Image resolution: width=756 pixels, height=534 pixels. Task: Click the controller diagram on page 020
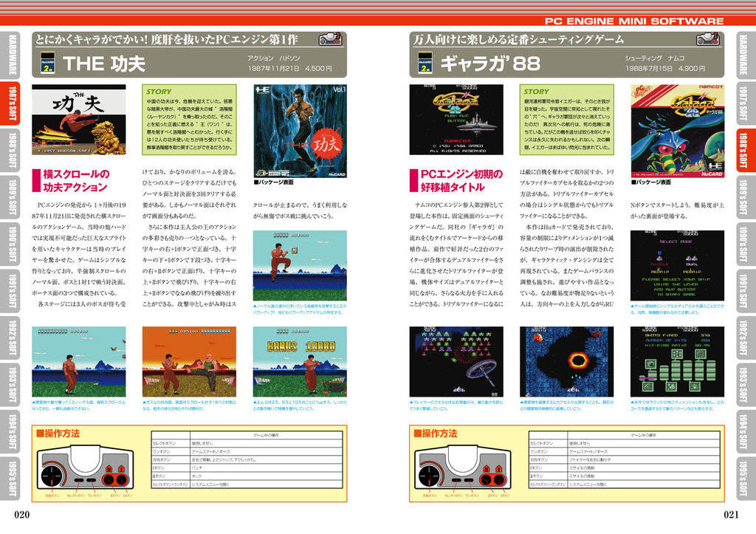(x=86, y=470)
